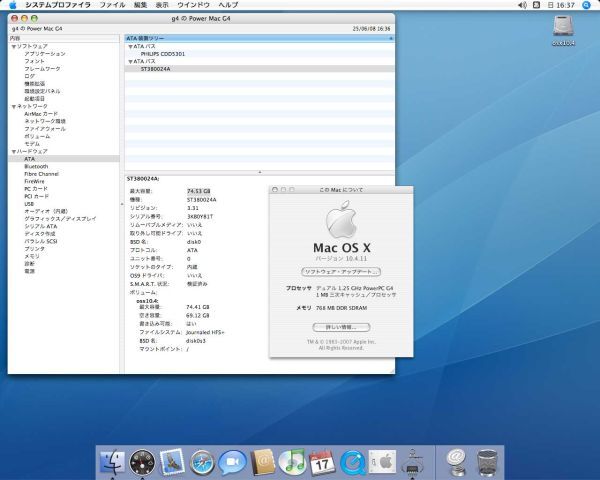Select Fibre Channel in the sidebar

pos(41,174)
